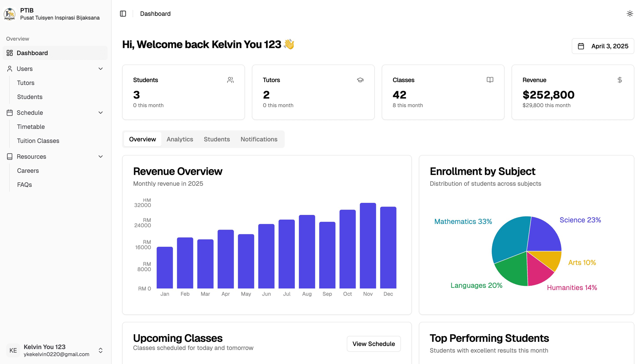Click the Dashboard grid icon

pos(10,53)
